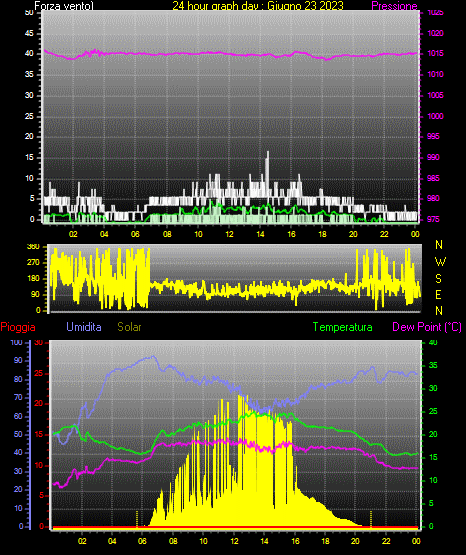Click wind direction axis value 360
The height and width of the screenshot is (555, 466).
[33, 247]
